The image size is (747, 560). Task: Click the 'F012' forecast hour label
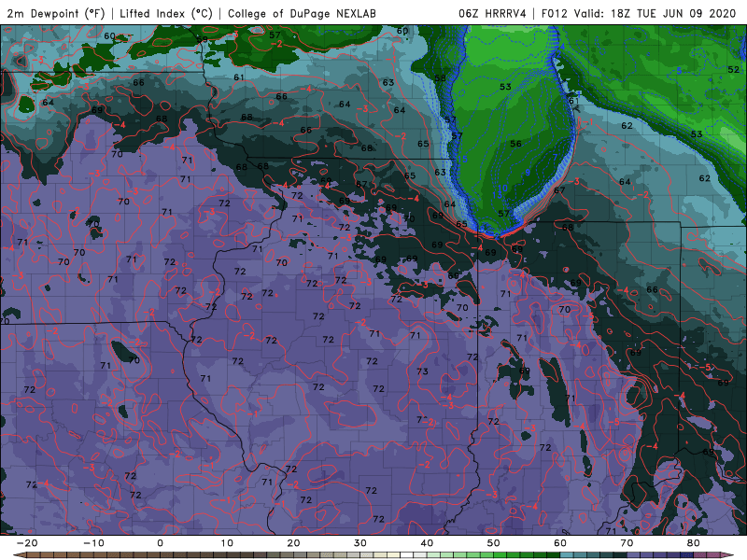[x=555, y=13]
